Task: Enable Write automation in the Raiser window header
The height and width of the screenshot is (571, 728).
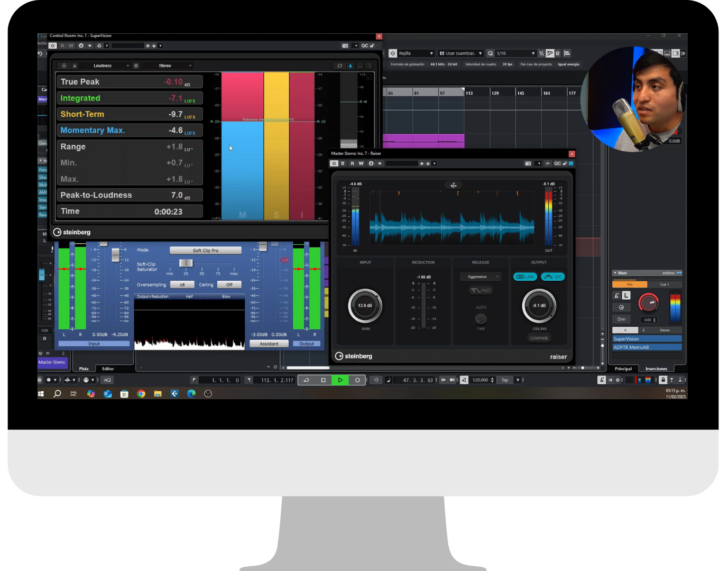Action: point(362,163)
